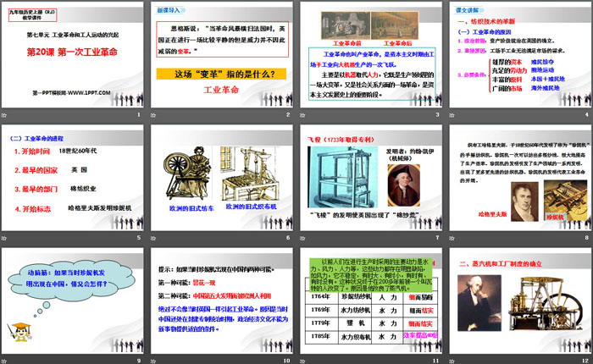Select slide 7 thumbnail about 飞梭
This screenshot has width=593, height=364.
(x=371, y=178)
